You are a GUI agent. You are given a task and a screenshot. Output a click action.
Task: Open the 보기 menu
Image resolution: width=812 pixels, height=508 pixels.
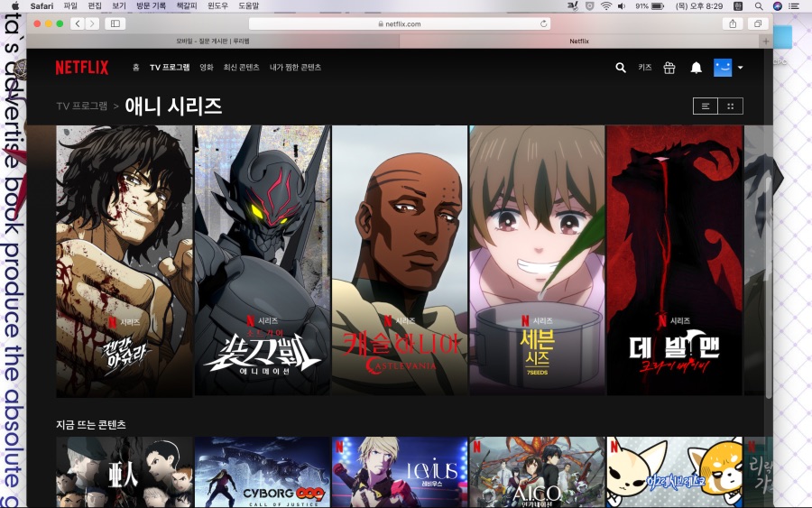click(119, 5)
